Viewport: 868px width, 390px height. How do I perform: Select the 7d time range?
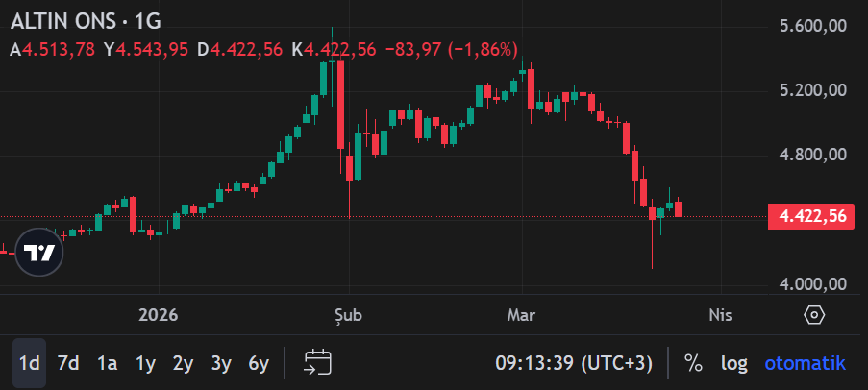(x=68, y=363)
